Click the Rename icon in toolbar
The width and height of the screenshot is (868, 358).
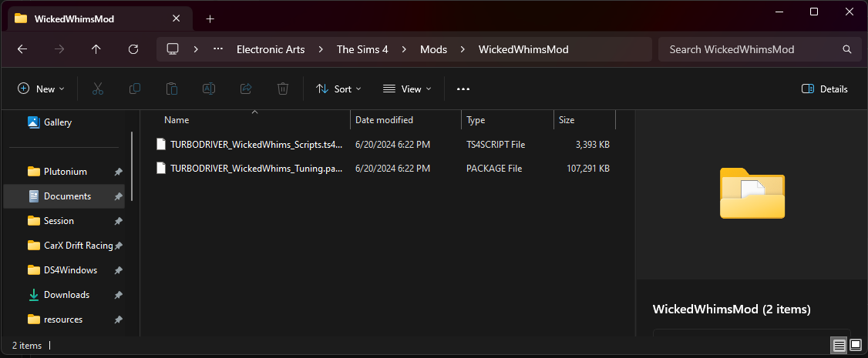209,89
